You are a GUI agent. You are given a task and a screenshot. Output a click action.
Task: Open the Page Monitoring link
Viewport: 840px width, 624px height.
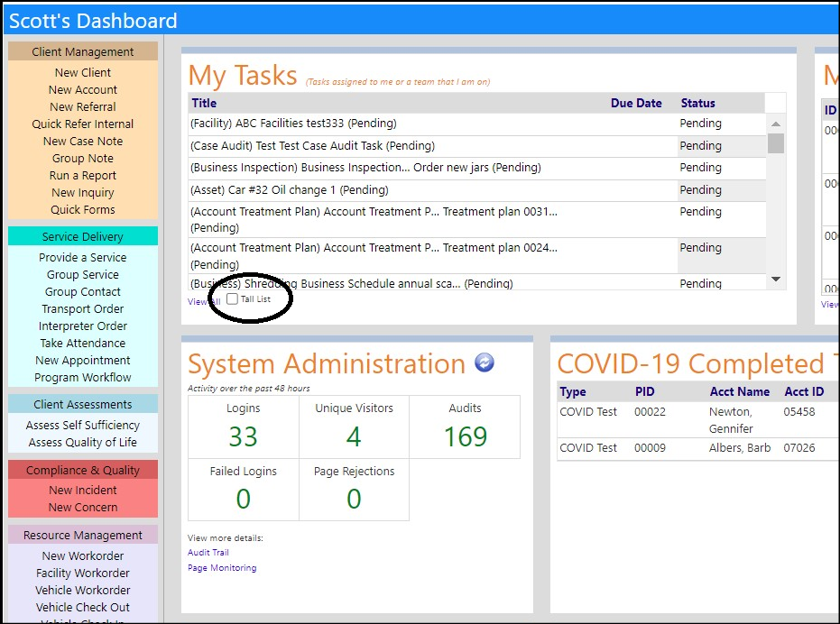pos(222,568)
